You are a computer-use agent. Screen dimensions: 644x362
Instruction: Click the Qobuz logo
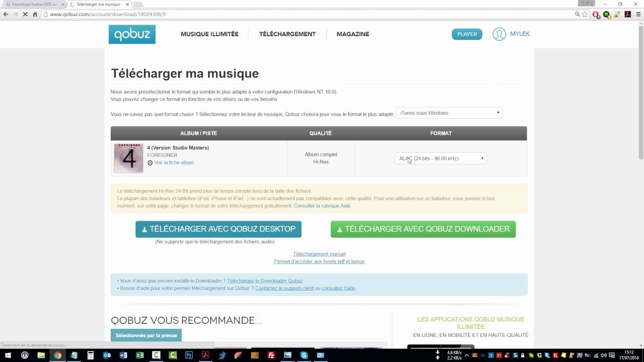tap(132, 34)
